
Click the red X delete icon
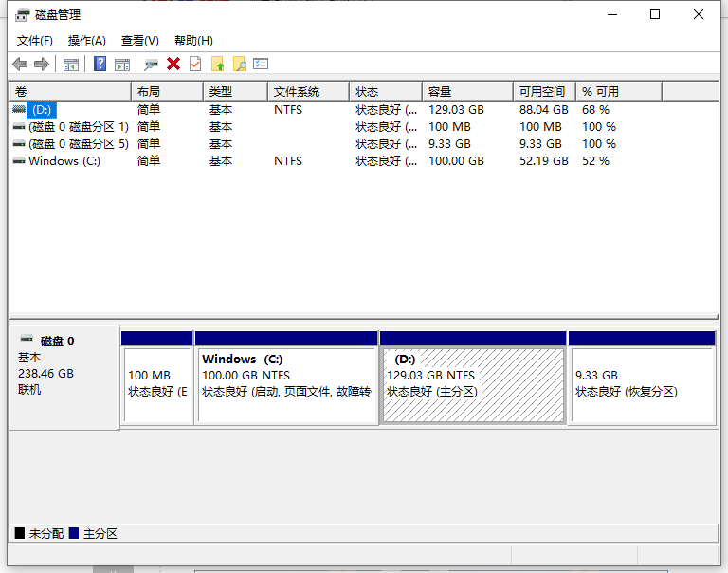coord(173,64)
